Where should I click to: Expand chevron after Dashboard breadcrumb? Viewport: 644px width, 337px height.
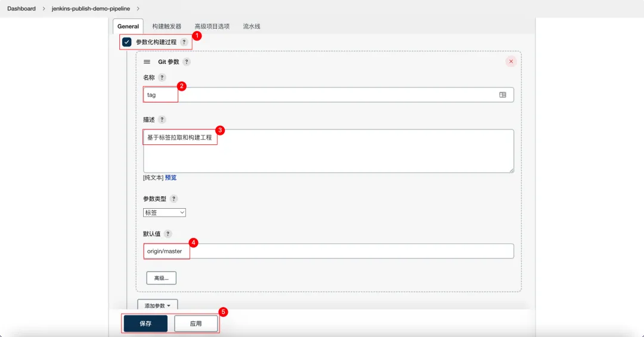(x=44, y=8)
